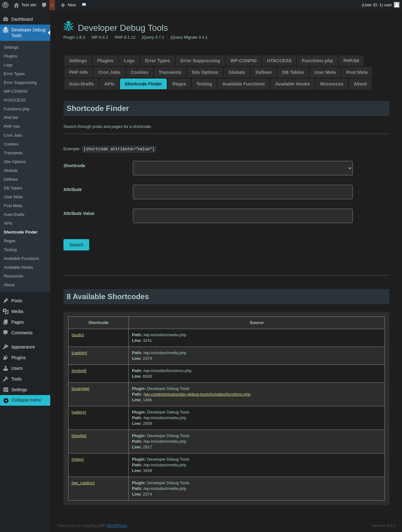Open the dev-debug-tools functions.php path link

tap(197, 394)
